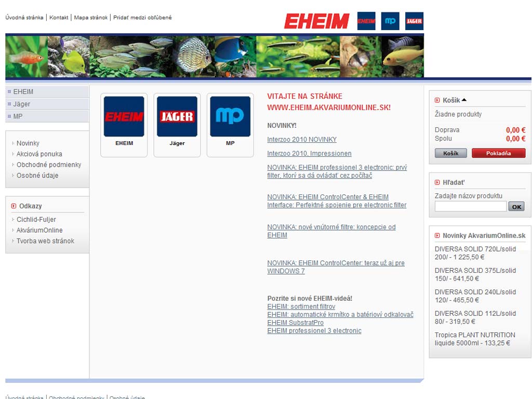Open DIVERSA SOLID 112L product link
This screenshot has height=399, width=532.
(x=475, y=317)
